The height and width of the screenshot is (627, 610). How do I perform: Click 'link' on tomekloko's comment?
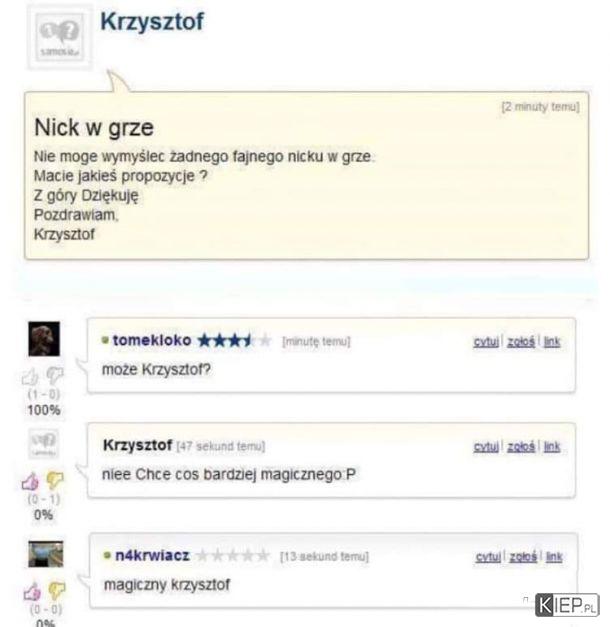coord(552,342)
